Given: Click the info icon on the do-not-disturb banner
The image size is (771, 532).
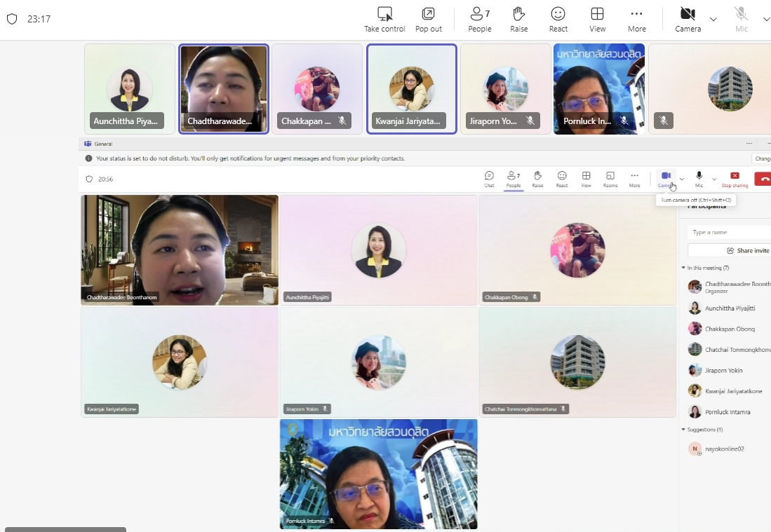Looking at the screenshot, I should [88, 158].
